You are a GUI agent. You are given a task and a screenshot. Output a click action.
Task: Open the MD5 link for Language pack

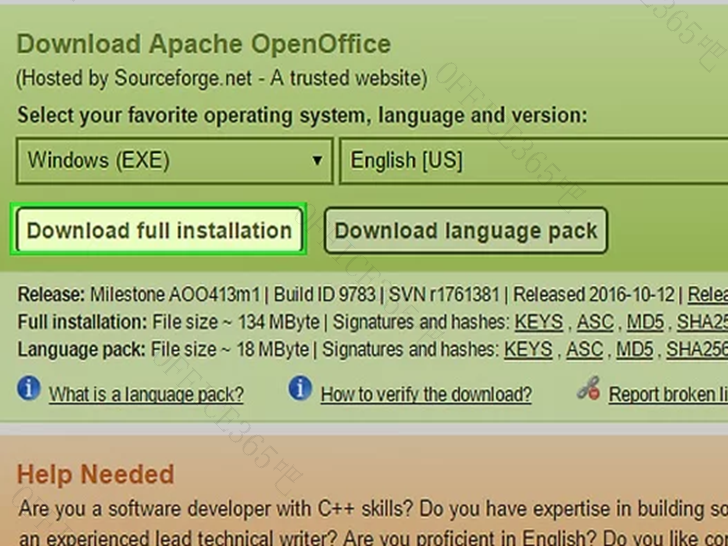point(635,349)
